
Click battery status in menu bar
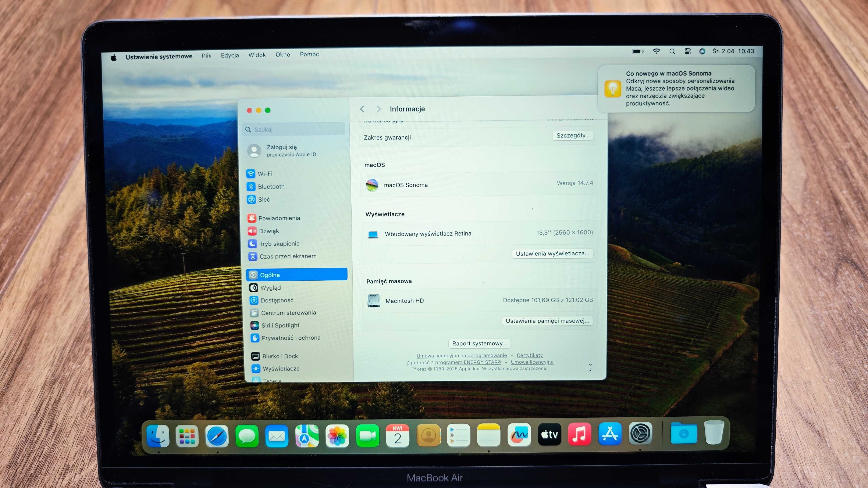click(637, 51)
